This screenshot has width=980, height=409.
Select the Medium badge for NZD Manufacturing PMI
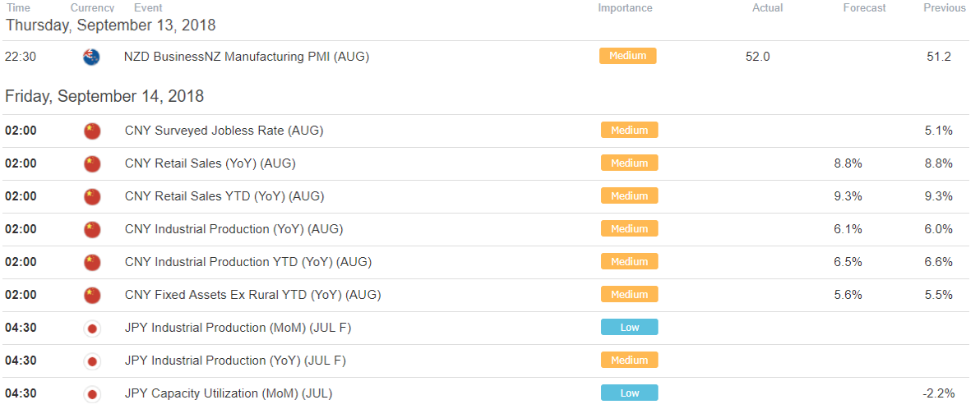(627, 56)
